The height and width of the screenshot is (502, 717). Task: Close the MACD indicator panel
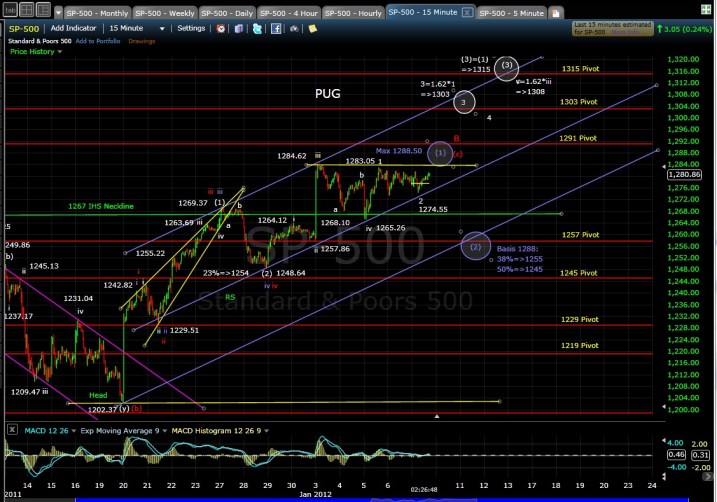pyautogui.click(x=12, y=430)
